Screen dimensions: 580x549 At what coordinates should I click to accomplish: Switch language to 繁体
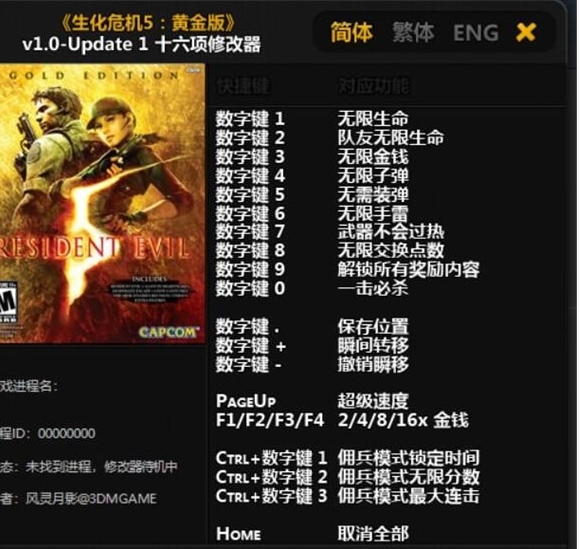(x=413, y=32)
